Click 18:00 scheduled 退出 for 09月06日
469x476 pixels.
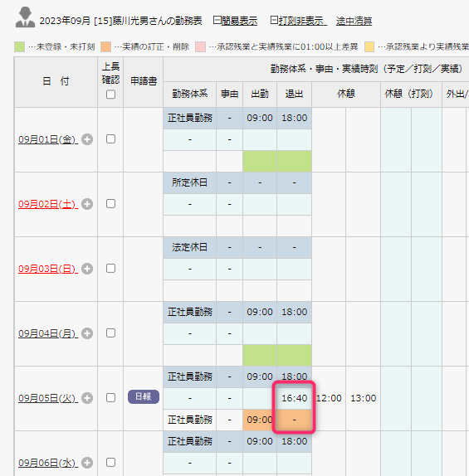[294, 441]
